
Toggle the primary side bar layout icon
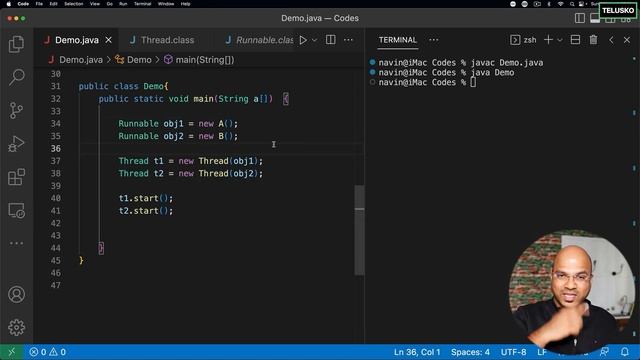[580, 18]
